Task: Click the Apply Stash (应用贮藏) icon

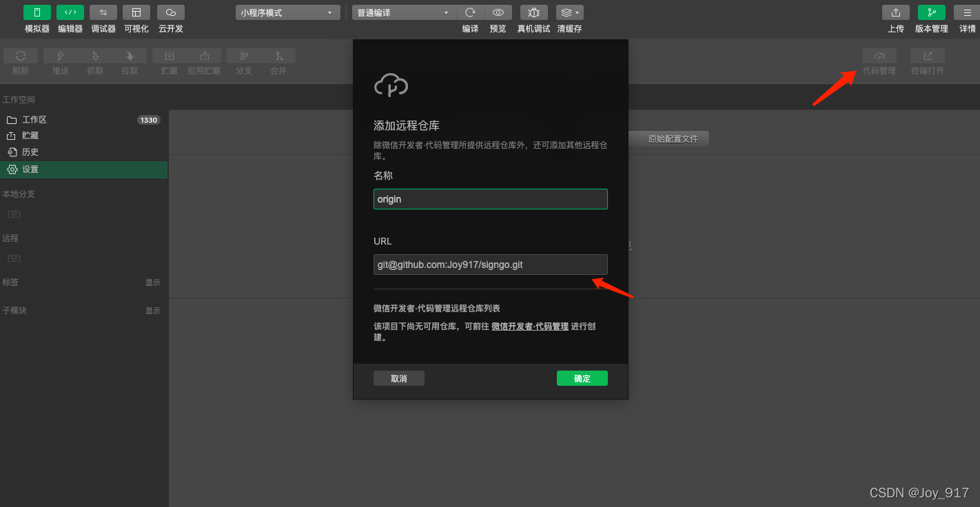Action: click(204, 56)
